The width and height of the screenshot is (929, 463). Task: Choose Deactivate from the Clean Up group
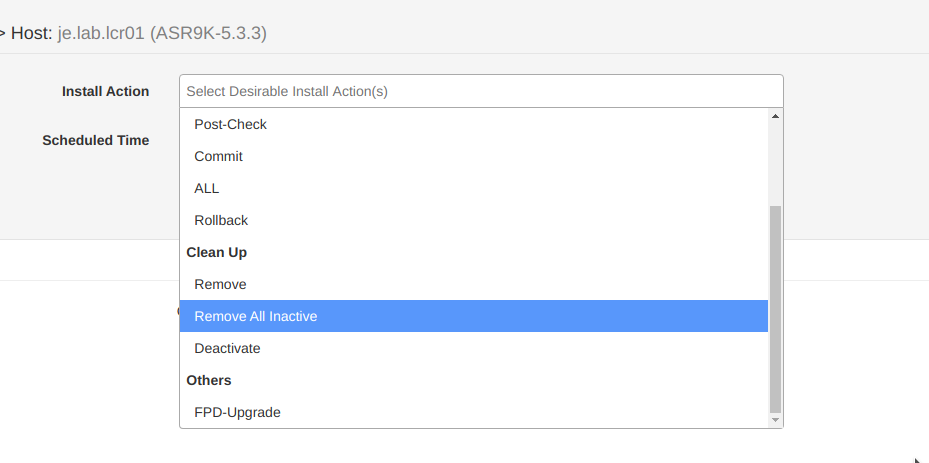click(227, 348)
